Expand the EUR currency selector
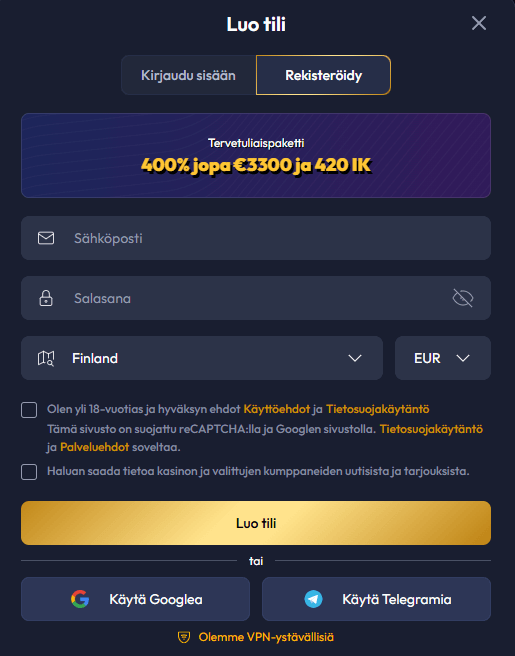The image size is (515, 656). [443, 358]
